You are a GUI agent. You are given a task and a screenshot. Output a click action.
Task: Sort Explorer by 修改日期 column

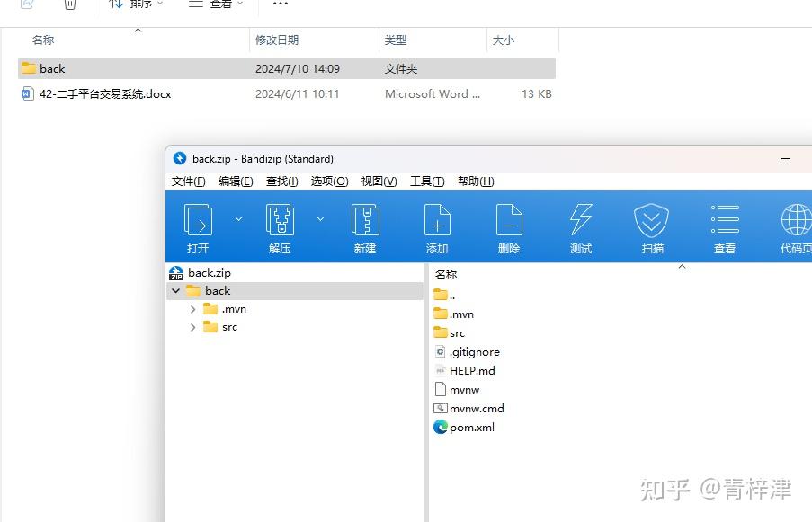coord(277,40)
